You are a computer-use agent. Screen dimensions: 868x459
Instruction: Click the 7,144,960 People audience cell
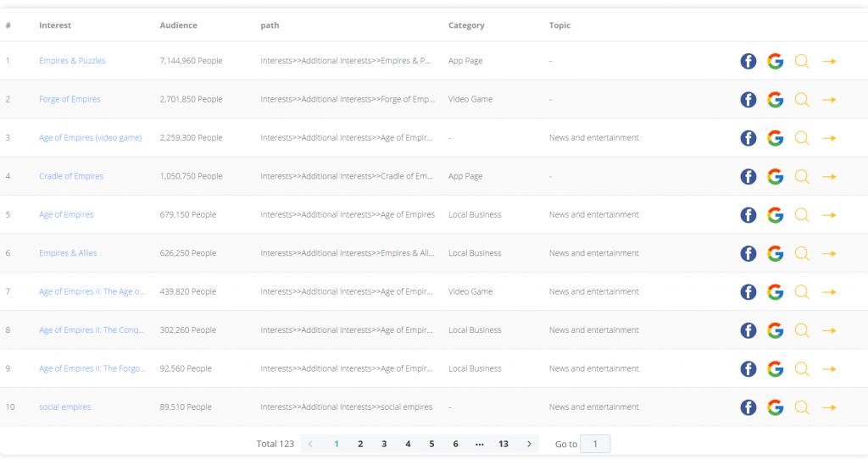pos(191,60)
